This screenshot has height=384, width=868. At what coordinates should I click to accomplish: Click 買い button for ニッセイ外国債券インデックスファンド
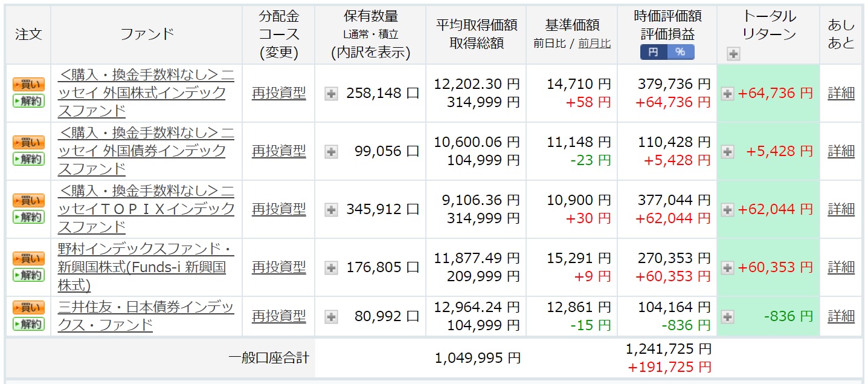28,143
